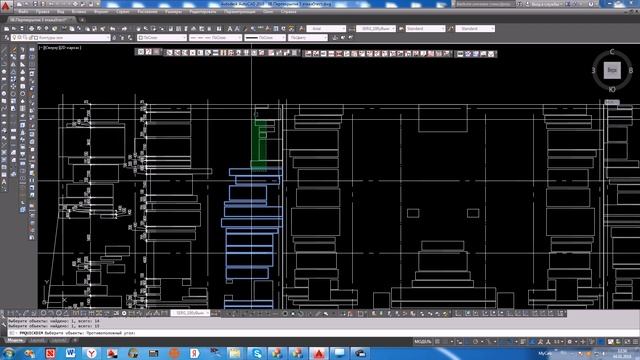This screenshot has height=360, width=640.
Task: Open the workspace switching gear icon in status bar
Action: pos(569,341)
